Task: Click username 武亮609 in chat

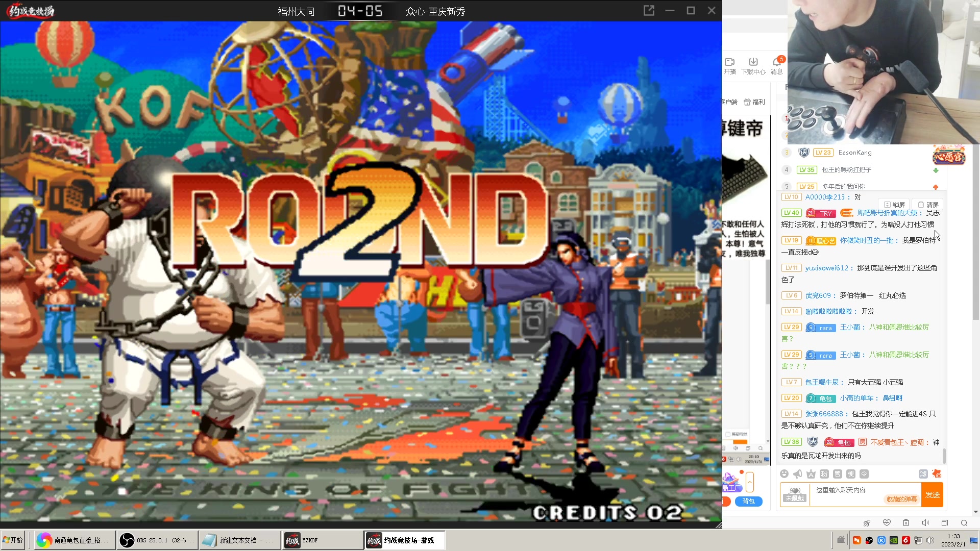Action: point(818,295)
